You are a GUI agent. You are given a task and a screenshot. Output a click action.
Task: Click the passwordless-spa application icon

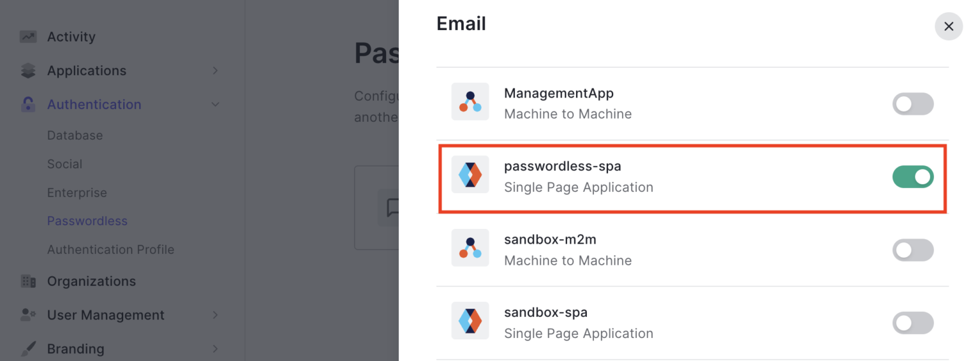(470, 175)
